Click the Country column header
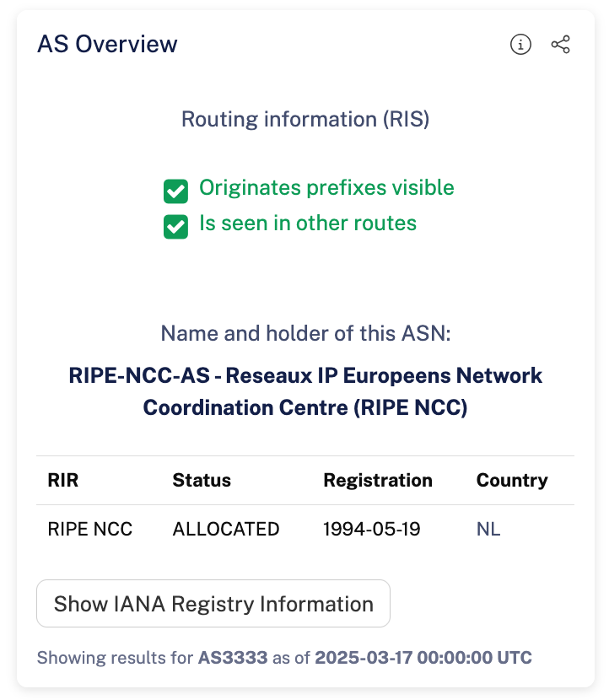This screenshot has width=609, height=700. [512, 481]
